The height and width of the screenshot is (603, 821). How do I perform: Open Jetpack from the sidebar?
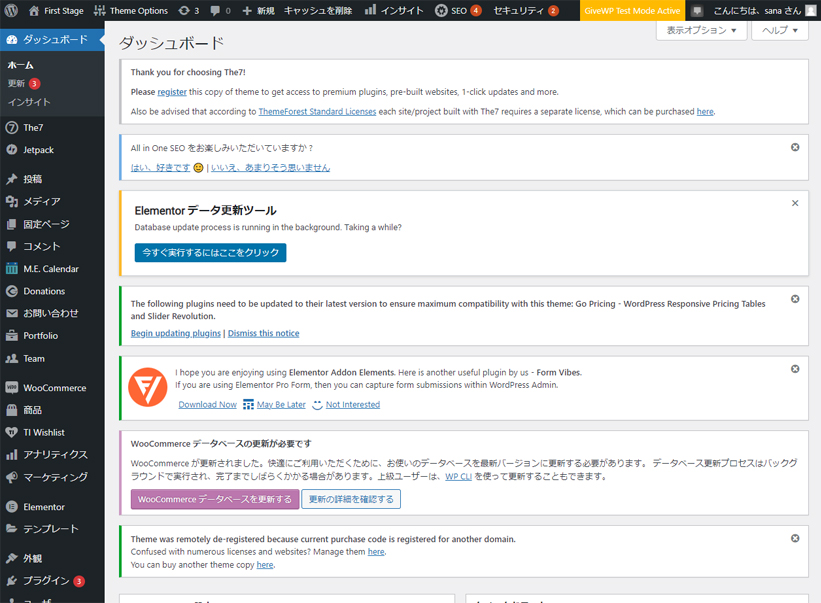(38, 150)
